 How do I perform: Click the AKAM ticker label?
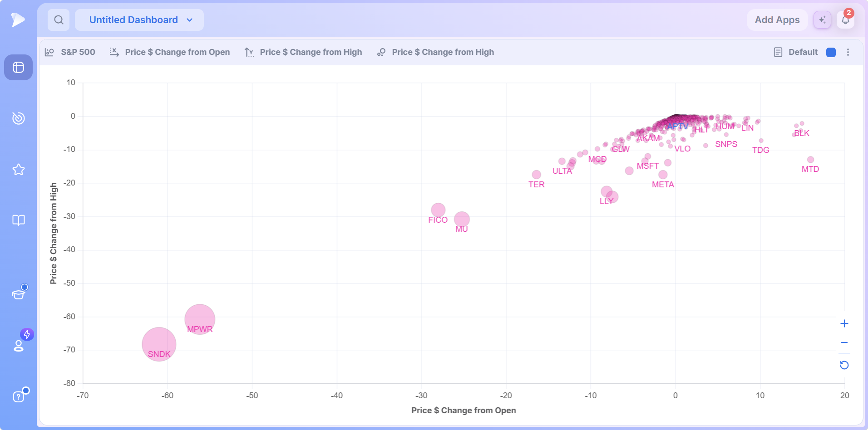(x=648, y=138)
